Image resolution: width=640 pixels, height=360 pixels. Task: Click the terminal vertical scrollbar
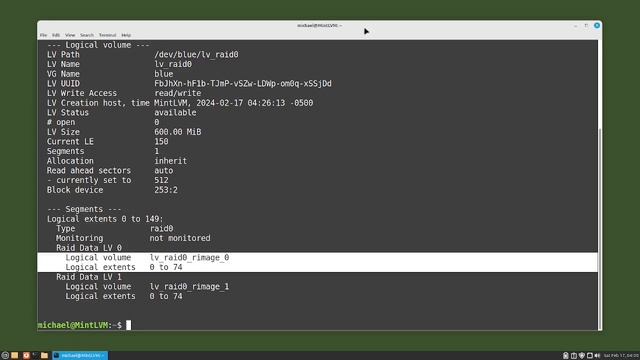tap(600, 229)
